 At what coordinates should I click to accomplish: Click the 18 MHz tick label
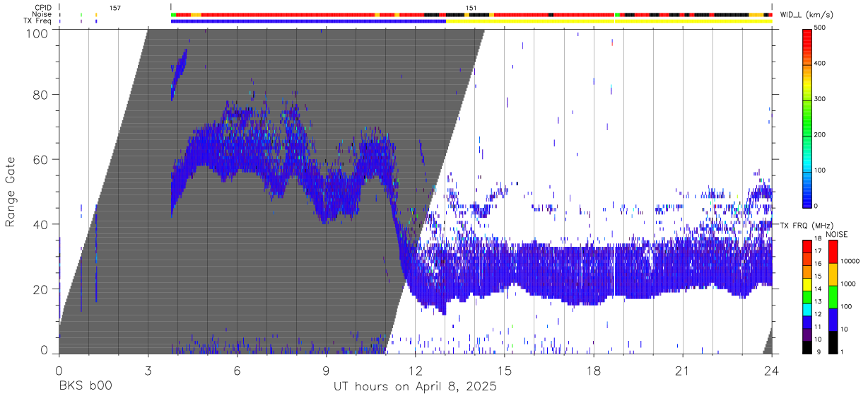819,239
